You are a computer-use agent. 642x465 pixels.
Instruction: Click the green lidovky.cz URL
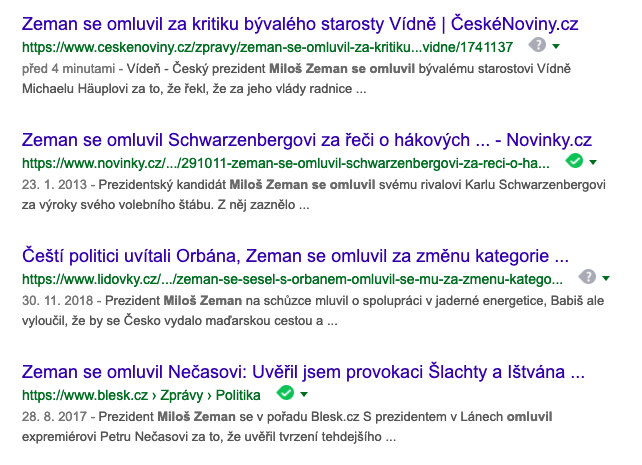pos(292,279)
